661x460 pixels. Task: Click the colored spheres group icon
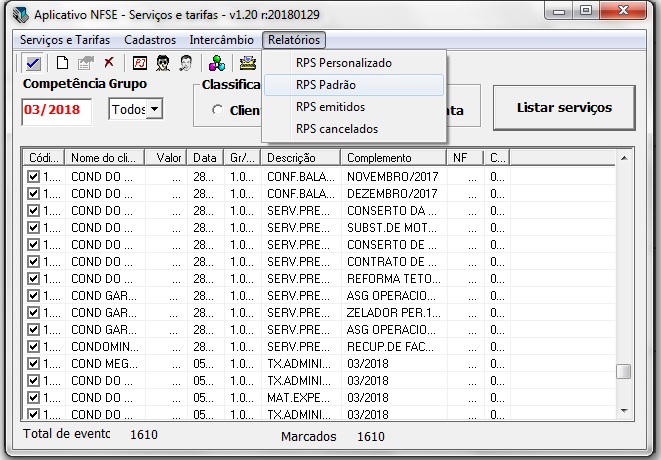pyautogui.click(x=217, y=64)
